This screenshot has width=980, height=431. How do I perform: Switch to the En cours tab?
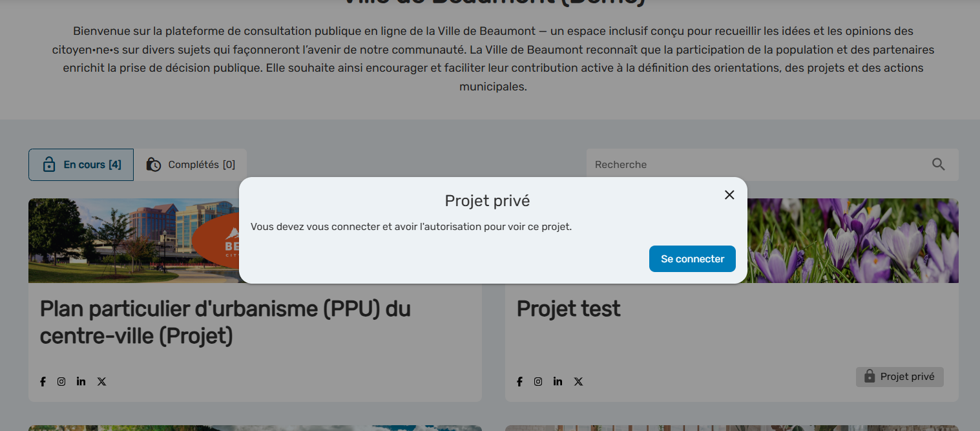81,165
